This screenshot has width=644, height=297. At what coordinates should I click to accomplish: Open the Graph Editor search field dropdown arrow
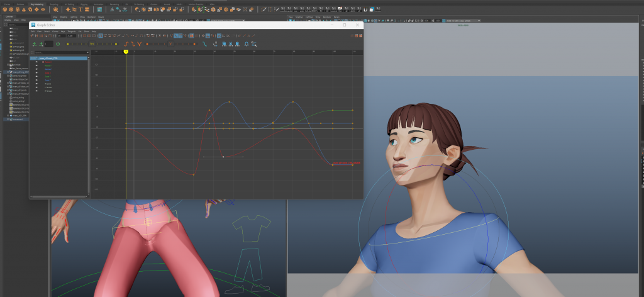click(88, 53)
